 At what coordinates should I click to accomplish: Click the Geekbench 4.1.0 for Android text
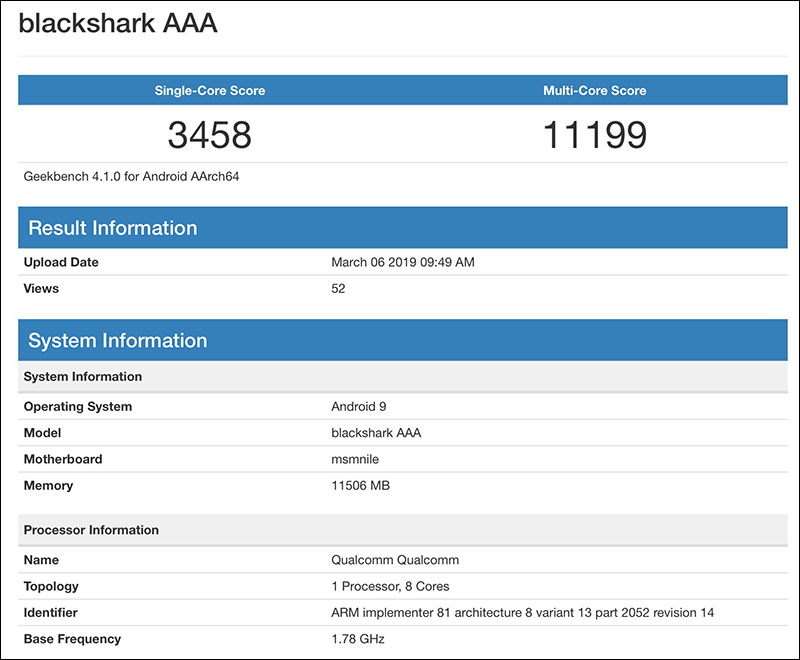(131, 176)
